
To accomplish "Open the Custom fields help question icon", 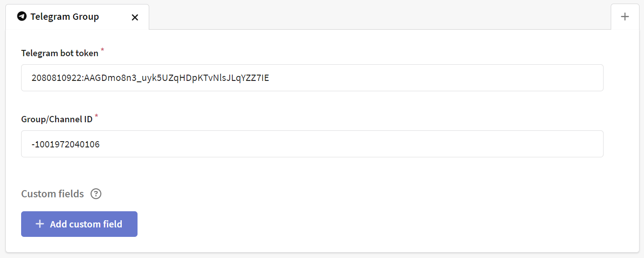I will (x=96, y=194).
